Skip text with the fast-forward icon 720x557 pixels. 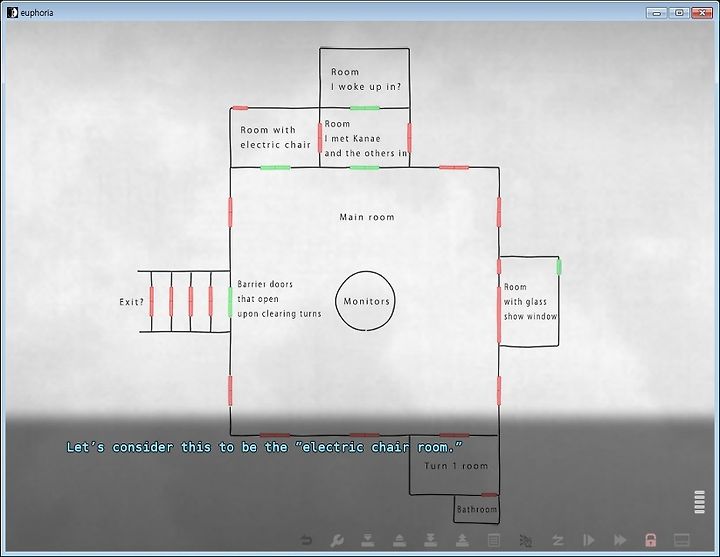point(619,540)
